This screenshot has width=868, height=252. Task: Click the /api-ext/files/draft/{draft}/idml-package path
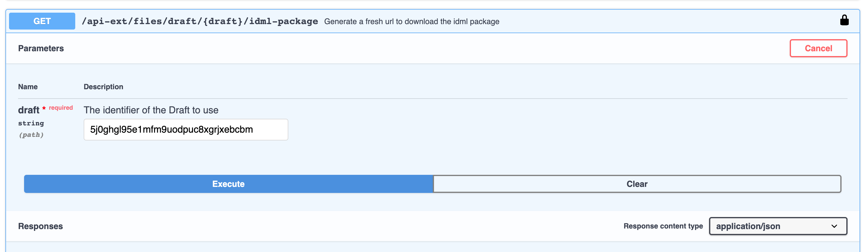tap(200, 21)
